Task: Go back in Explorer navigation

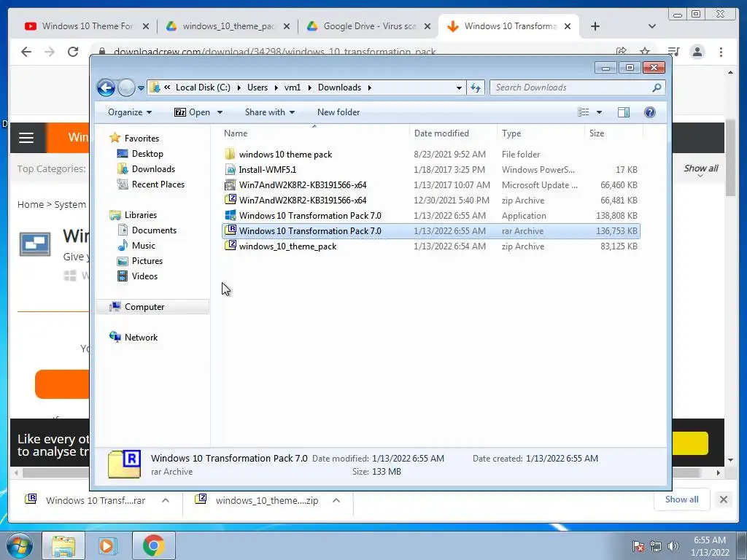Action: [106, 87]
